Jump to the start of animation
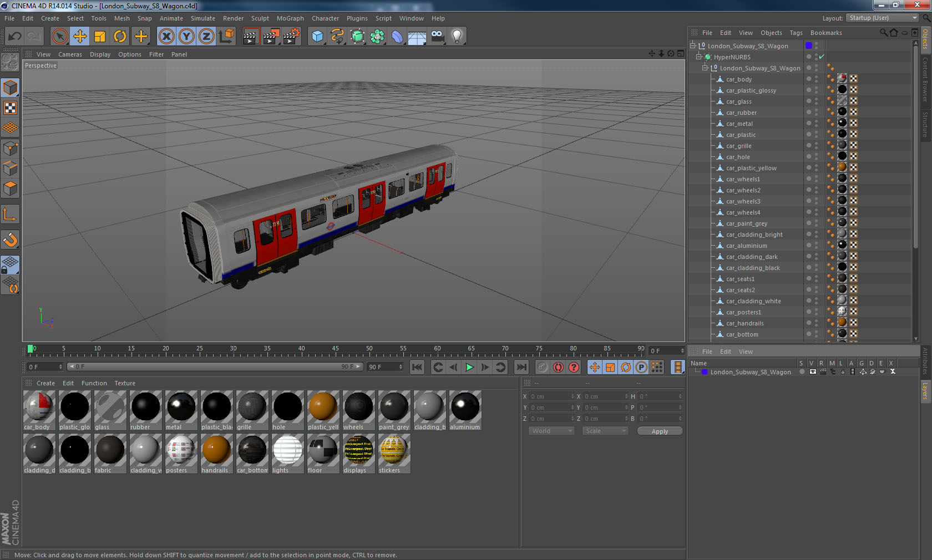This screenshot has width=932, height=560. click(417, 367)
